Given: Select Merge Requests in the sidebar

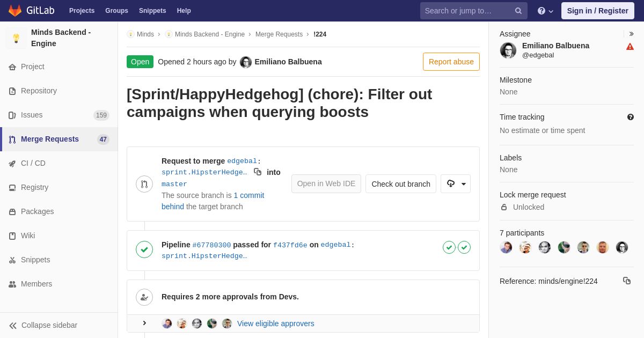Looking at the screenshot, I should click(59, 139).
